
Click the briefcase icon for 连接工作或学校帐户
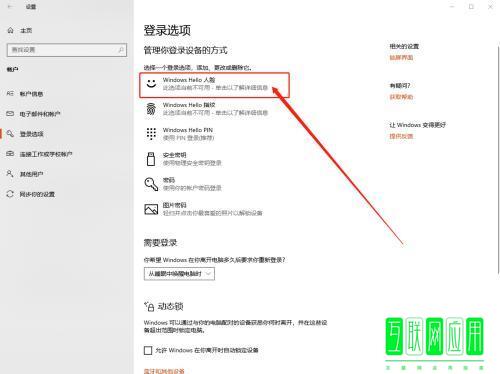(x=10, y=154)
